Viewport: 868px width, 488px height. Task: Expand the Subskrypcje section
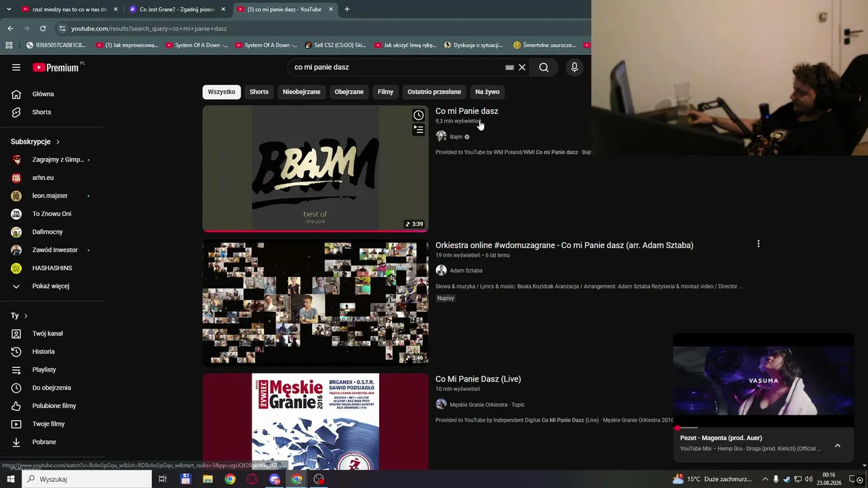click(x=35, y=142)
